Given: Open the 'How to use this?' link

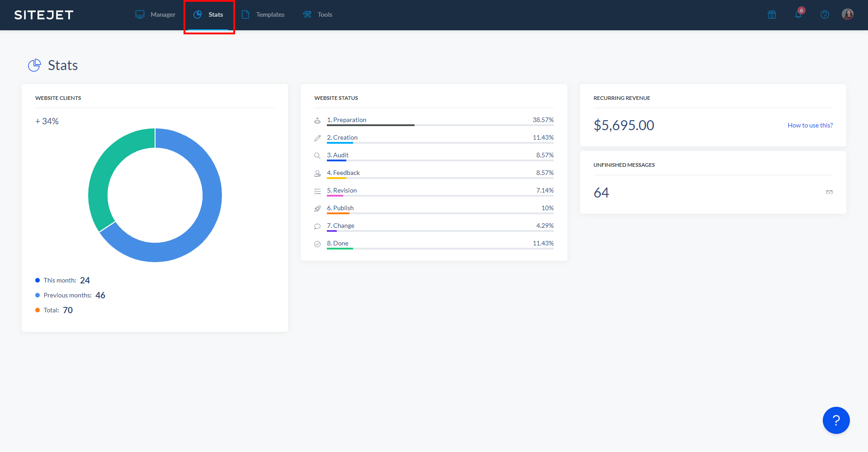Looking at the screenshot, I should [810, 125].
